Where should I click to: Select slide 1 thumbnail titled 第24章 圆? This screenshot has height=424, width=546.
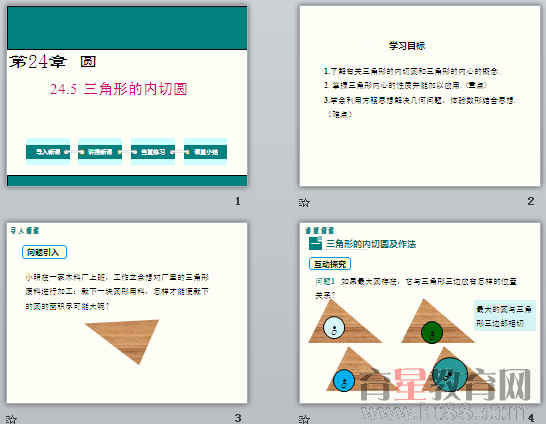coord(127,96)
